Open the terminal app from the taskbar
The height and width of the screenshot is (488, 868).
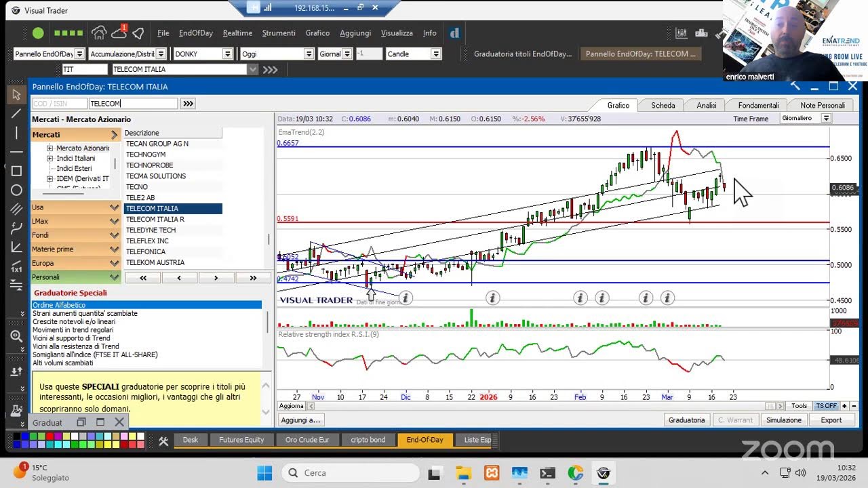(x=547, y=472)
